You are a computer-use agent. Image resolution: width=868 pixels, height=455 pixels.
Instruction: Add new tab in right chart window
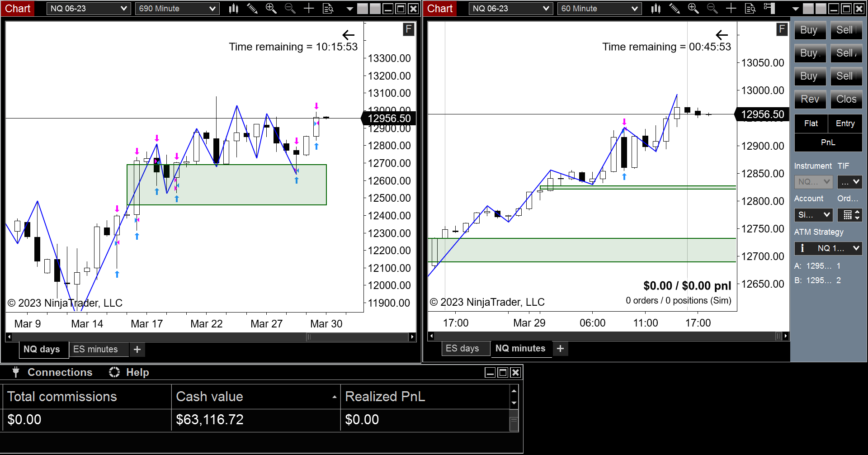tap(561, 348)
